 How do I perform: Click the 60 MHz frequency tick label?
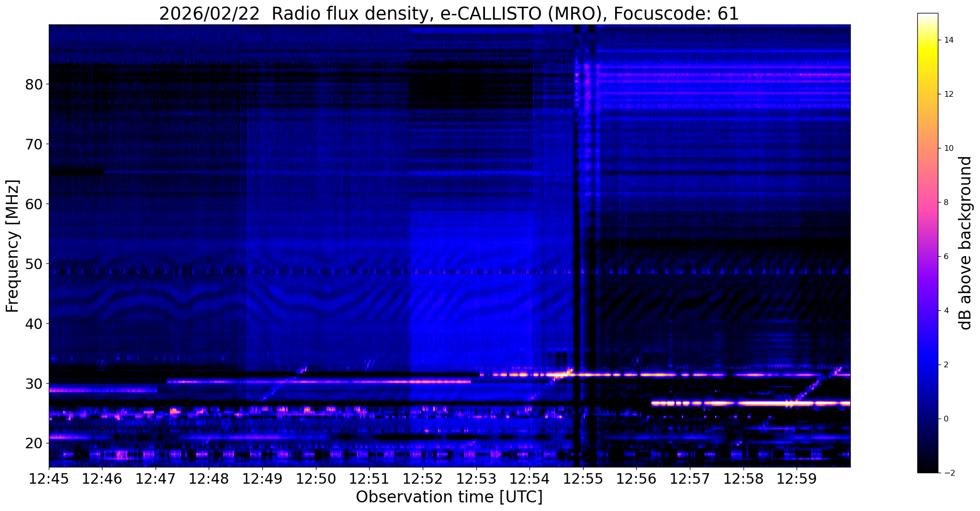point(34,204)
